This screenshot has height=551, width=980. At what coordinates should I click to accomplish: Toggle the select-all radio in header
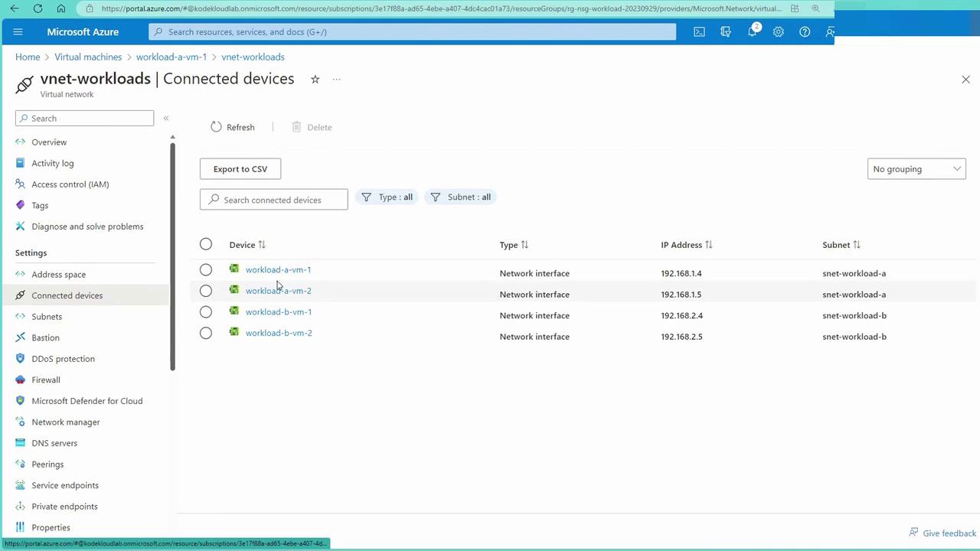coord(206,244)
